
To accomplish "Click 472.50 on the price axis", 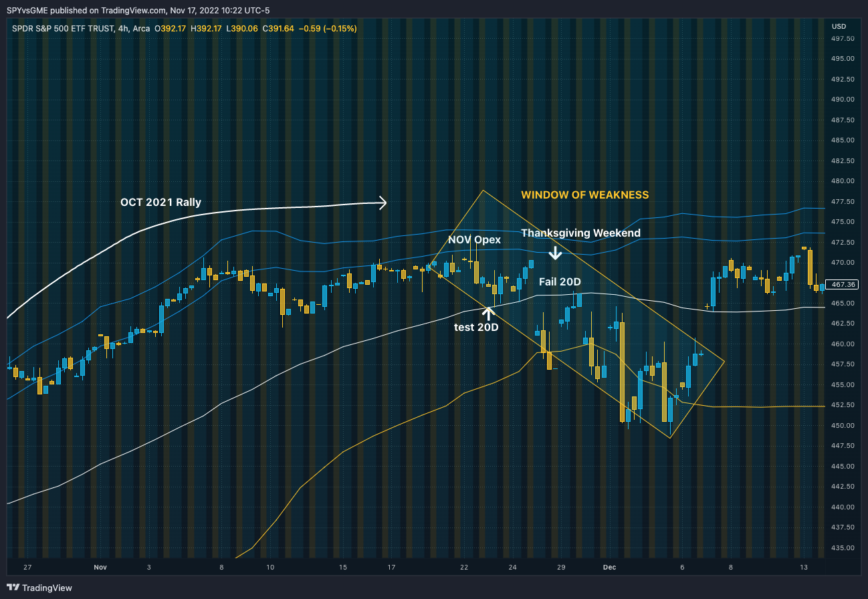I will pyautogui.click(x=843, y=242).
